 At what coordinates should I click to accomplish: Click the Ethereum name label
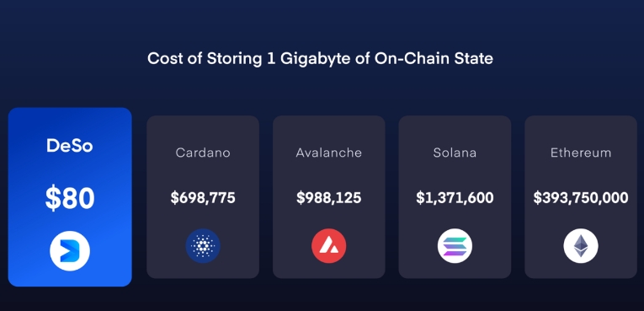(x=581, y=153)
